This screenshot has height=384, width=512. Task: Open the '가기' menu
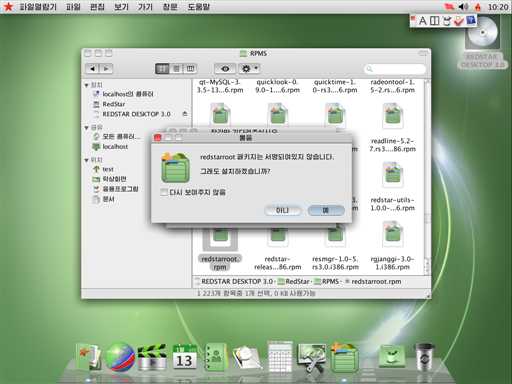pyautogui.click(x=145, y=7)
